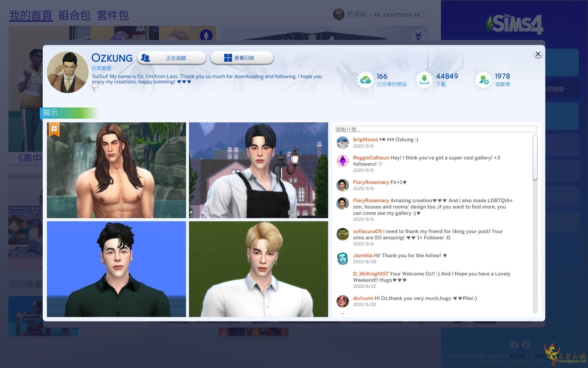Image resolution: width=588 pixels, height=368 pixels.
Task: Click the Ozkung username title
Action: tap(112, 58)
